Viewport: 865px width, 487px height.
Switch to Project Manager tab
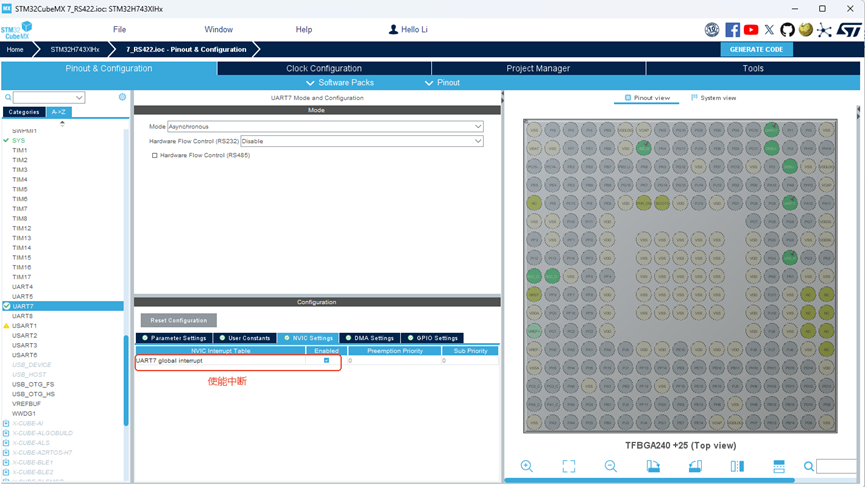point(538,68)
